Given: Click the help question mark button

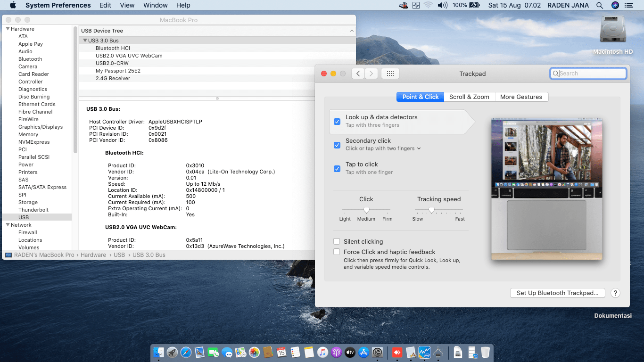Looking at the screenshot, I should 615,293.
